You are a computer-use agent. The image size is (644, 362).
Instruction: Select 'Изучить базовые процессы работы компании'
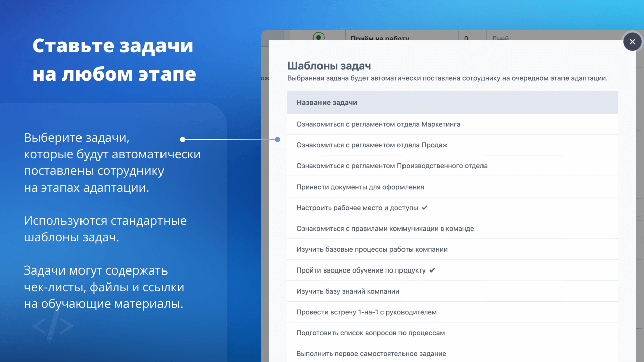(x=452, y=249)
